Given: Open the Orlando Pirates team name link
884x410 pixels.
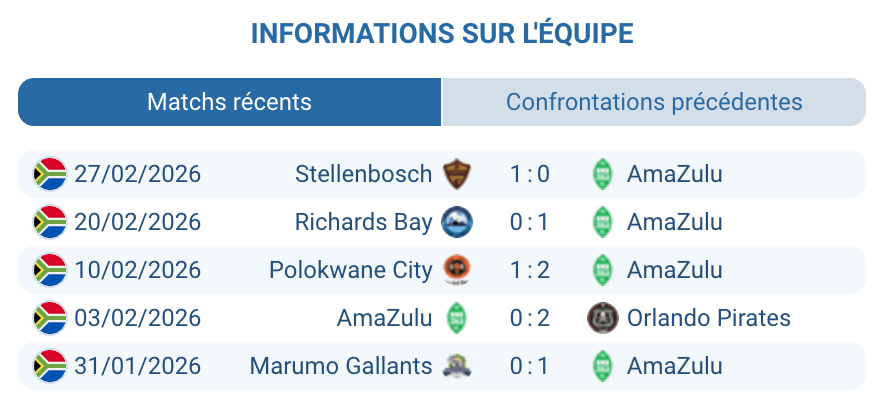Looking at the screenshot, I should pos(708,318).
